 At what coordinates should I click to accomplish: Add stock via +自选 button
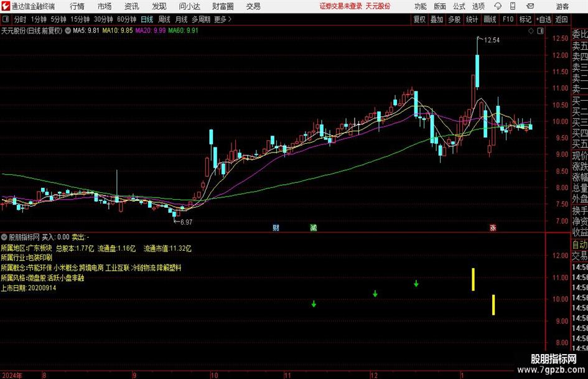click(543, 19)
